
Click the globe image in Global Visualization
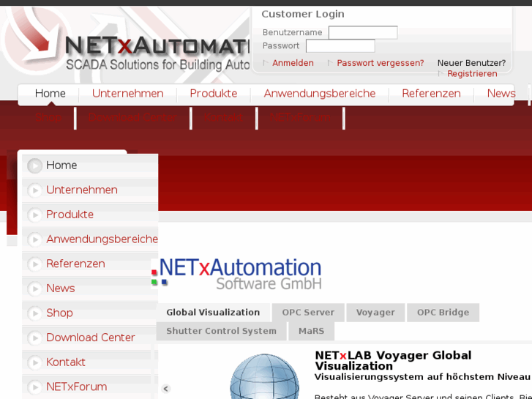click(x=265, y=376)
